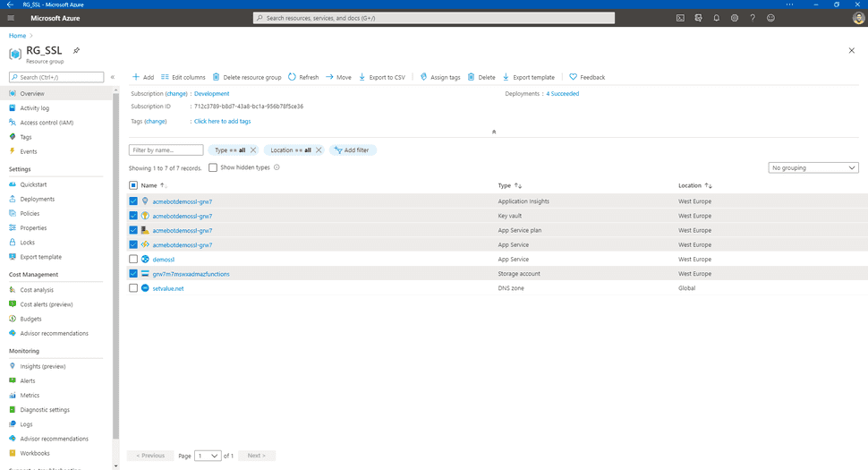Image resolution: width=868 pixels, height=470 pixels.
Task: Click the user account avatar
Action: click(858, 18)
